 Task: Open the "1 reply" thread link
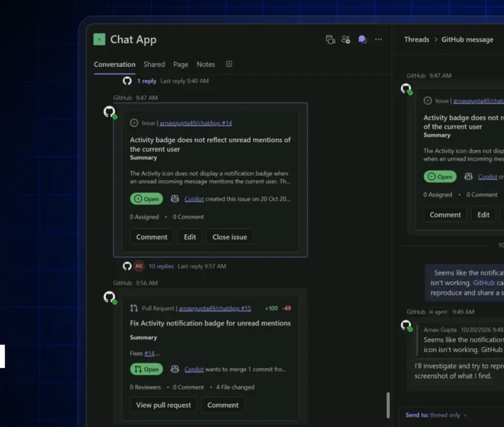point(147,81)
